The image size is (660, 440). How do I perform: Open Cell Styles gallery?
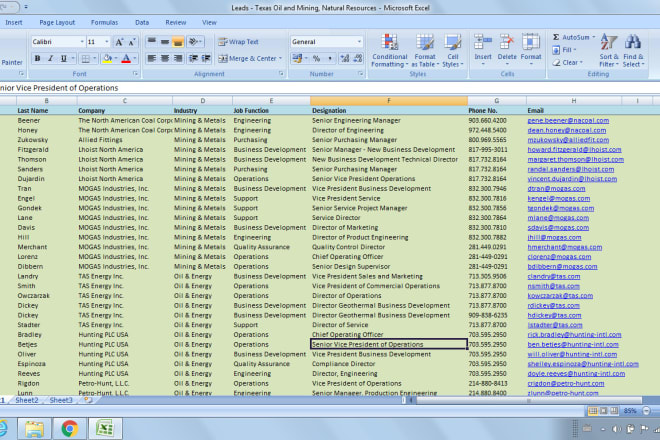pyautogui.click(x=452, y=51)
